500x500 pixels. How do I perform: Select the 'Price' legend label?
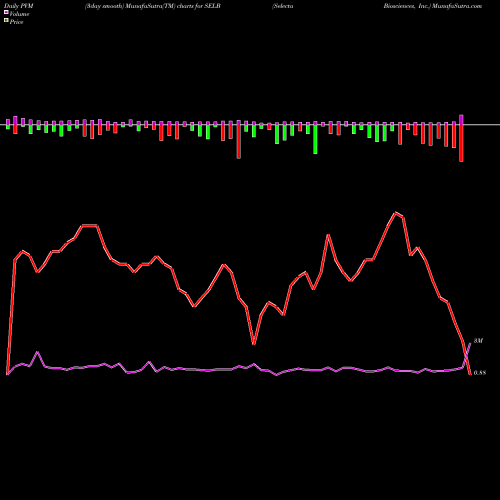pos(16,22)
